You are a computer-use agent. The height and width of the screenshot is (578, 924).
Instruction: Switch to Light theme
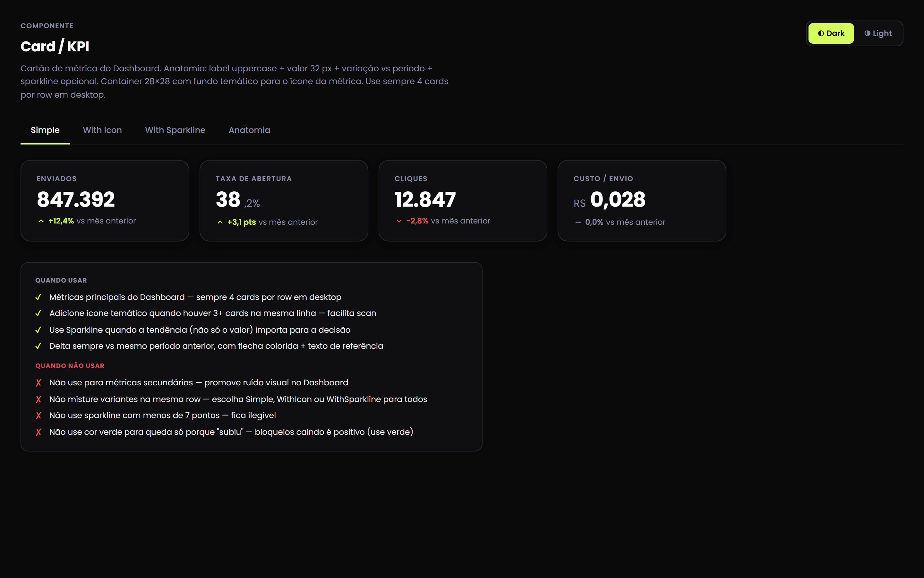click(x=878, y=33)
